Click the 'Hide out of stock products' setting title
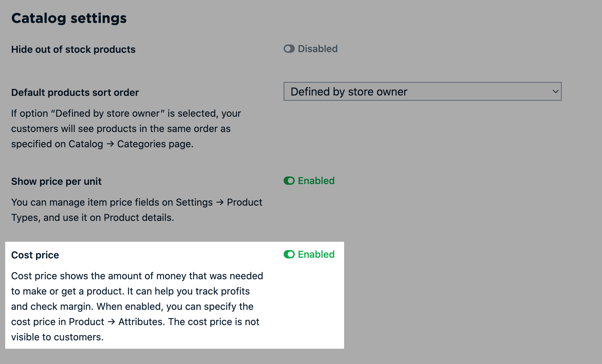Viewport: 602px width, 364px height. (73, 50)
